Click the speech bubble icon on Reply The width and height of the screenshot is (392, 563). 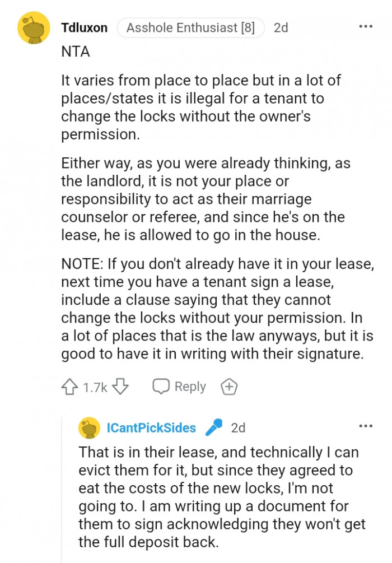[x=162, y=386]
